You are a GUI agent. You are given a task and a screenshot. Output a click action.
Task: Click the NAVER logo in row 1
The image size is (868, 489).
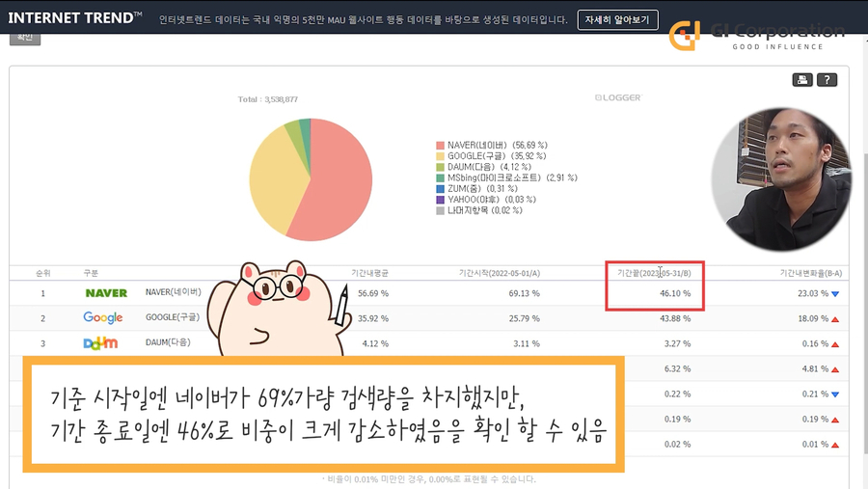pos(106,293)
